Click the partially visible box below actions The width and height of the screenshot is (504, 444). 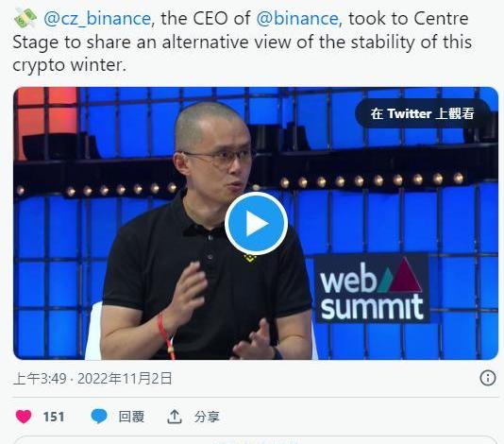pos(256,440)
